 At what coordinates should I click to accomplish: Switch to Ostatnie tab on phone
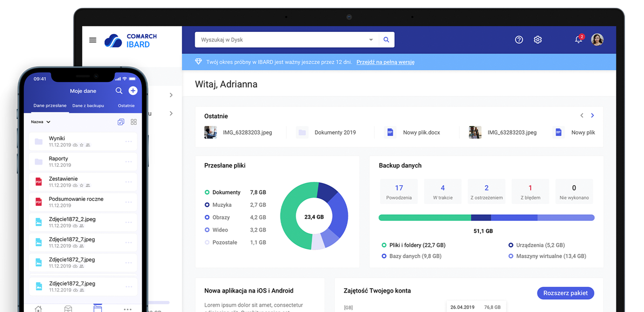(126, 106)
